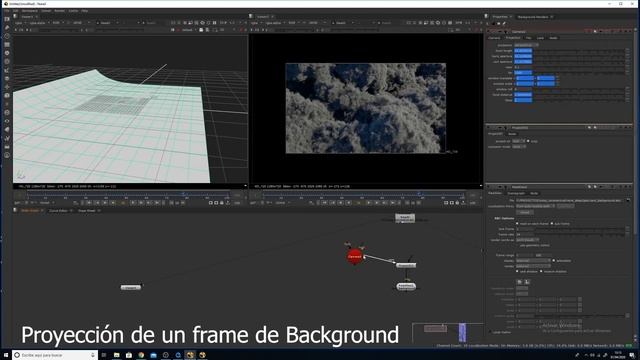Select the red Camera node in node graph
This screenshot has height=360, width=640.
pos(355,257)
